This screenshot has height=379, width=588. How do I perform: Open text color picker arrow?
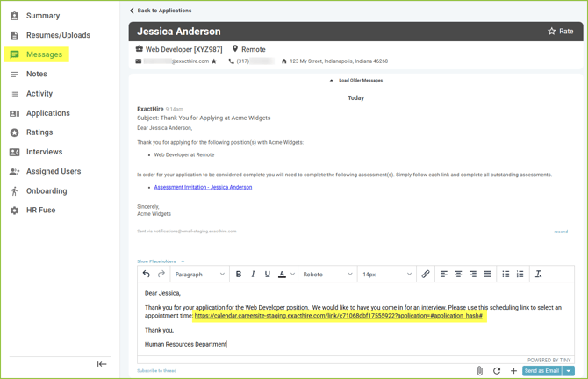point(293,275)
